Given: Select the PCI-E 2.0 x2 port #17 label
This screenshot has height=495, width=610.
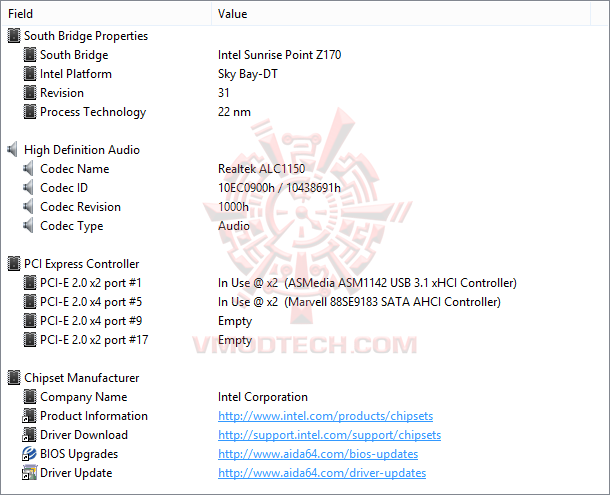Looking at the screenshot, I should point(94,340).
